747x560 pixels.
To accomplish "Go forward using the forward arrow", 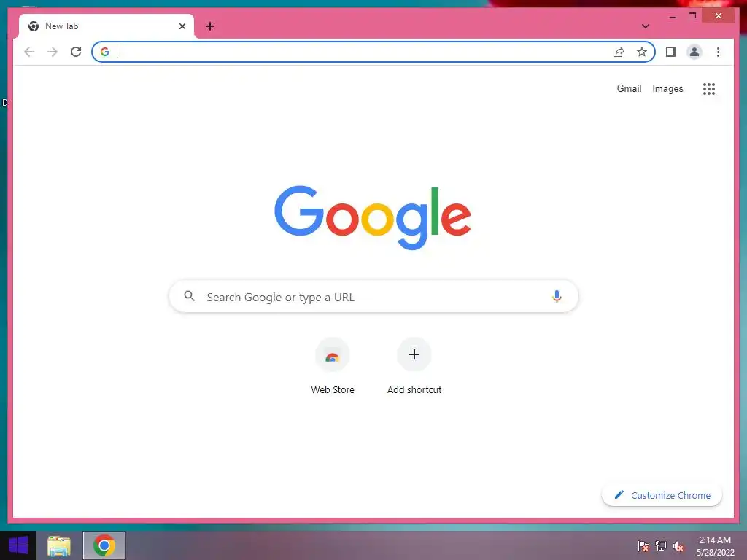I will coord(53,52).
